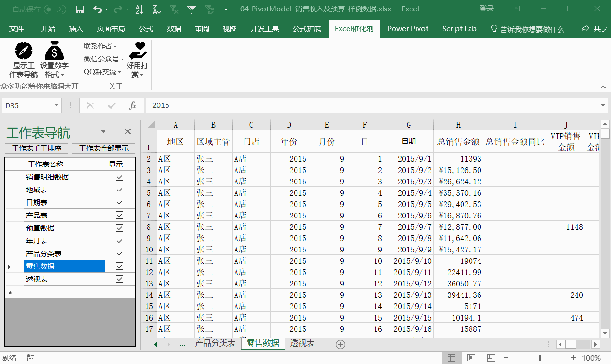Click the Share icon button 共享
Screen dimensions: 611x364
(594, 29)
